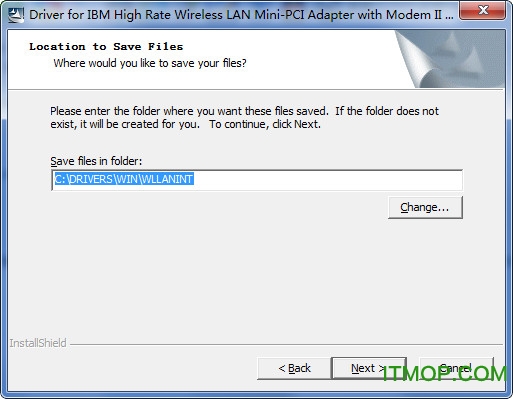
Task: Click 'Where would you like to save your files?' text
Action: click(x=150, y=63)
